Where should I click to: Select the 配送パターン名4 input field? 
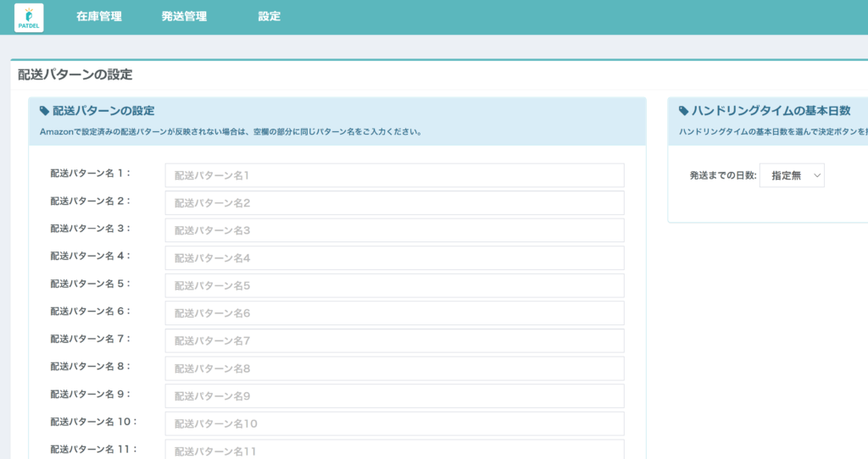pyautogui.click(x=394, y=258)
